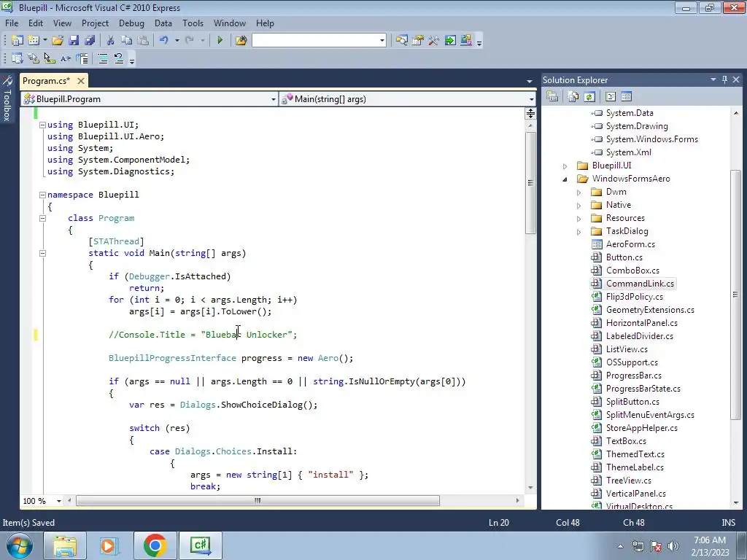
Task: Click the editor split window handle
Action: (x=530, y=113)
